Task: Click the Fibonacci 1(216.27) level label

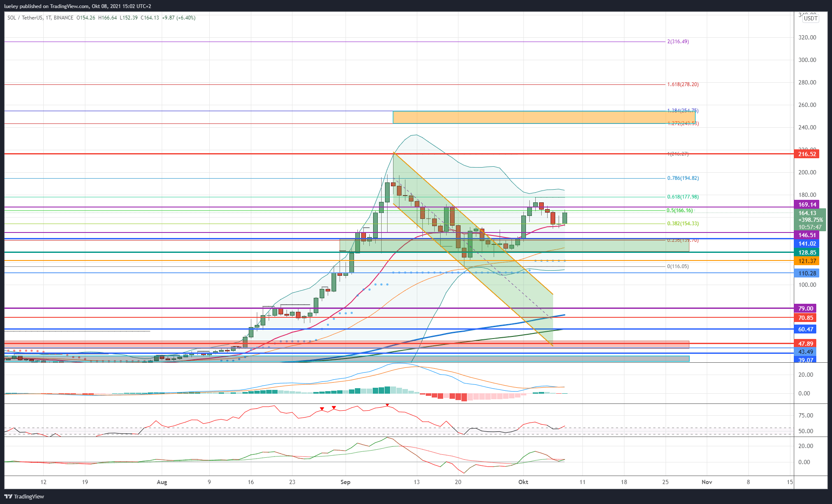Action: [678, 154]
